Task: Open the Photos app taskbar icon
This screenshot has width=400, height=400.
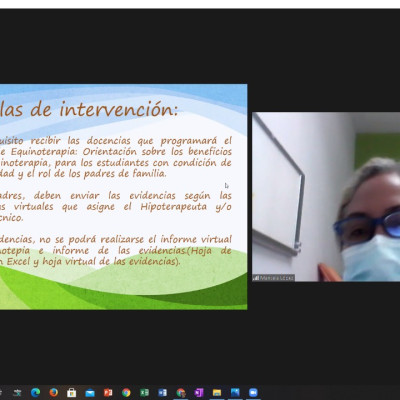Action: coord(235,393)
